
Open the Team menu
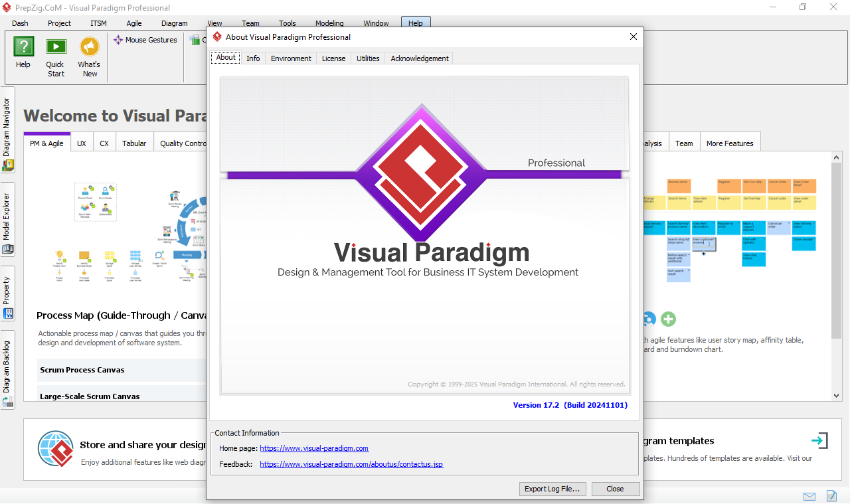tap(250, 23)
